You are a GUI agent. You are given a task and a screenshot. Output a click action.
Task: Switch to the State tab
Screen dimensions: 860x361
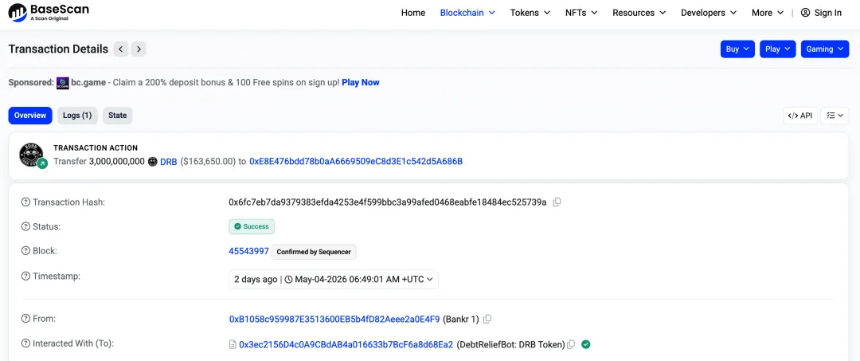[117, 115]
